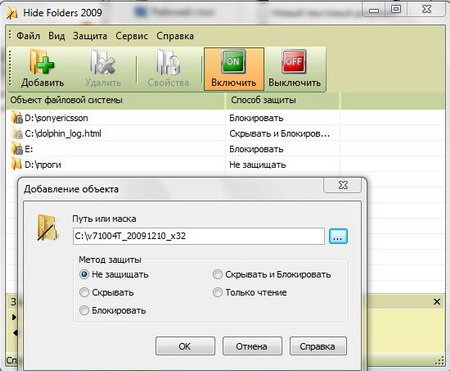Click the folder icon in the Добавление объекта dialog
This screenshot has height=371, width=450.
click(x=47, y=228)
